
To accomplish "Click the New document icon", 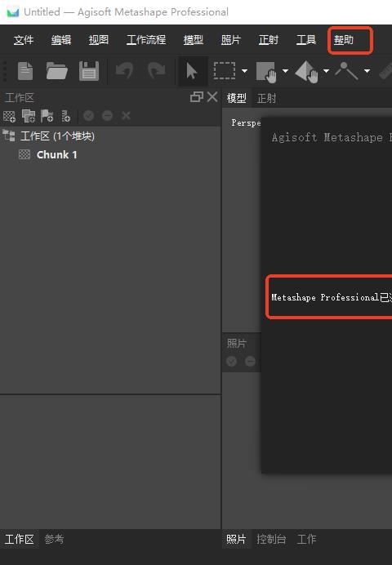I will [x=25, y=71].
